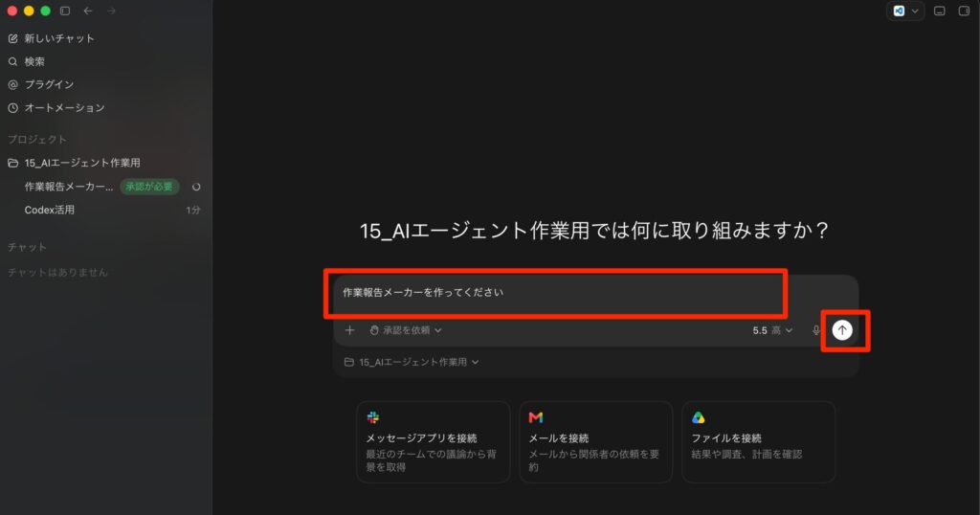Open the Codex活用 chat thread
The width and height of the screenshot is (980, 515).
tap(50, 210)
